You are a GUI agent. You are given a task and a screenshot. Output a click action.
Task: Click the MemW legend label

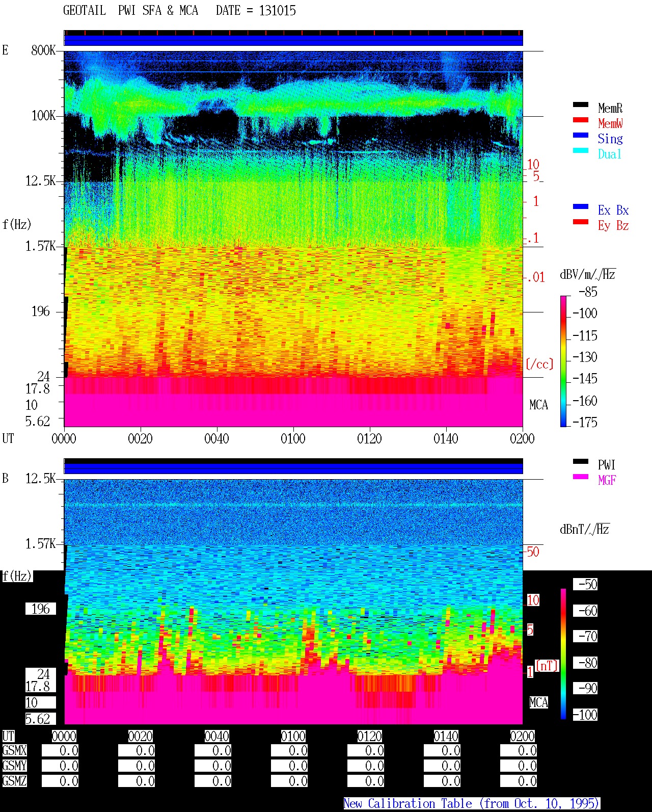[610, 123]
